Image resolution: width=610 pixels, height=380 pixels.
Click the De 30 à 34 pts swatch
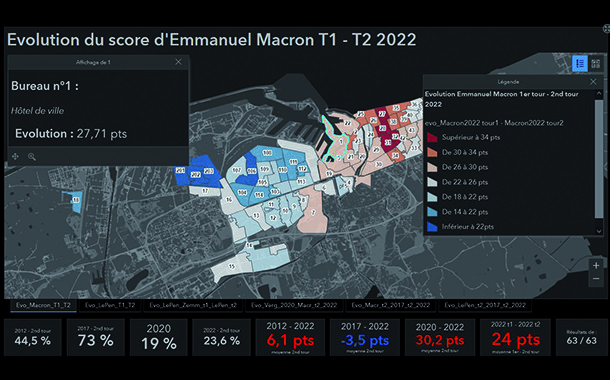(x=432, y=152)
